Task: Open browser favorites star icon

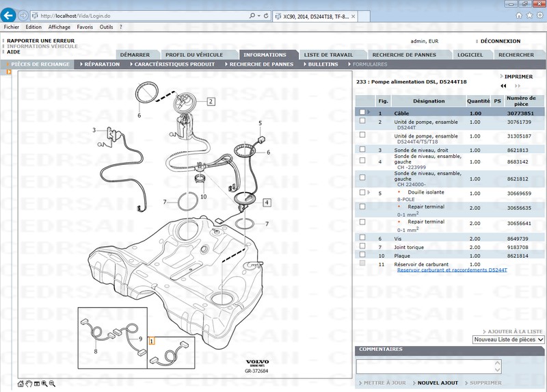Action: [x=529, y=15]
